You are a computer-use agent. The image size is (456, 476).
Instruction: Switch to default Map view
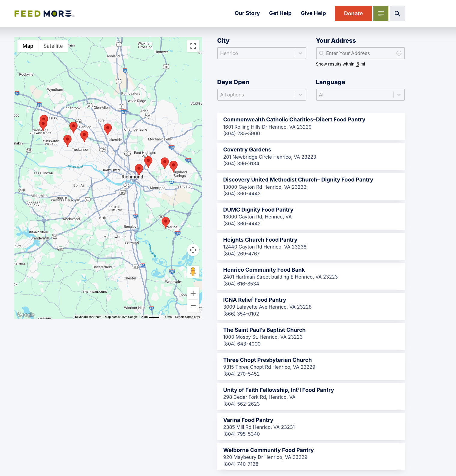(28, 46)
